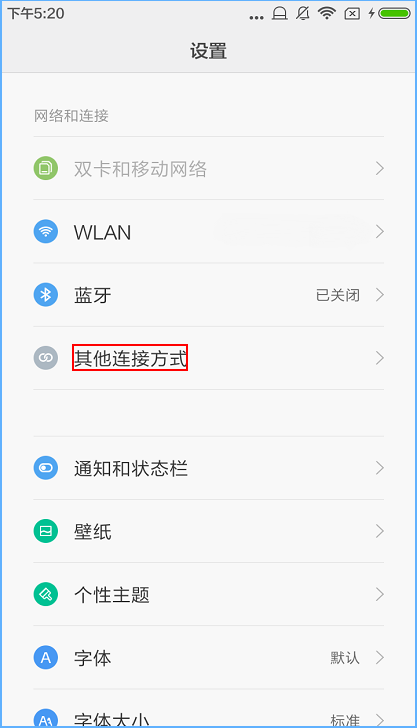The height and width of the screenshot is (728, 417).
Task: Tap the muted bell icon in status bar
Action: pyautogui.click(x=303, y=13)
